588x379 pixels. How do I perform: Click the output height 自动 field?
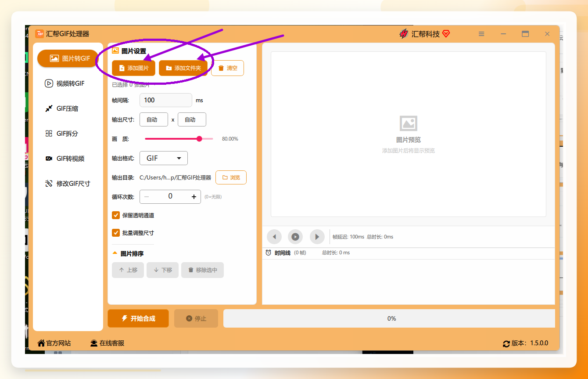(192, 119)
